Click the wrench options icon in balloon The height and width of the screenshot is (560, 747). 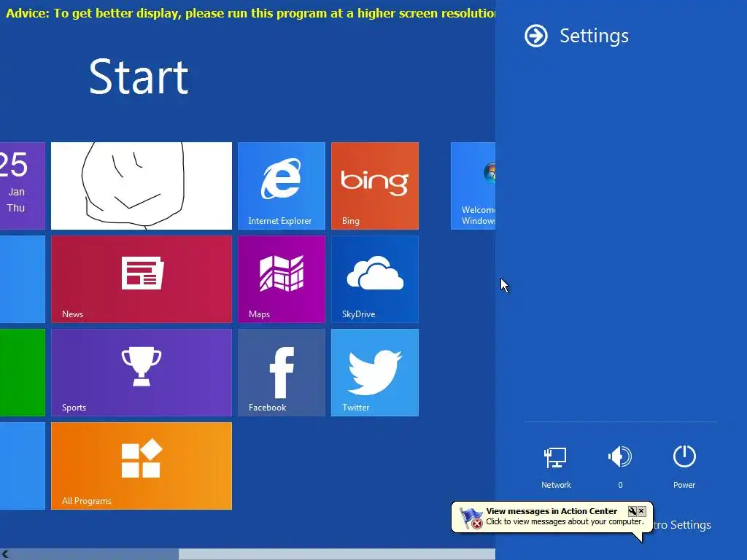click(632, 511)
